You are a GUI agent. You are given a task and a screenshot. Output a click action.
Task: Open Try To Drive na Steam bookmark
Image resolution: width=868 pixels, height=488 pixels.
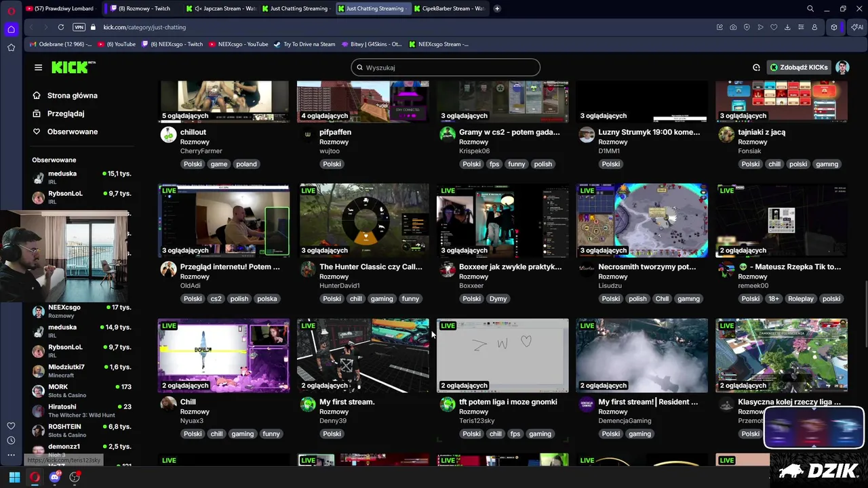coord(304,44)
